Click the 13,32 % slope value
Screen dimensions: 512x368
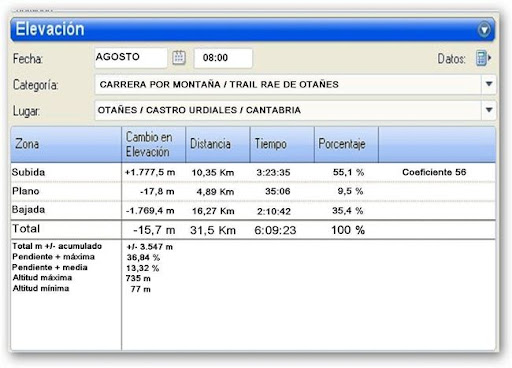143,268
